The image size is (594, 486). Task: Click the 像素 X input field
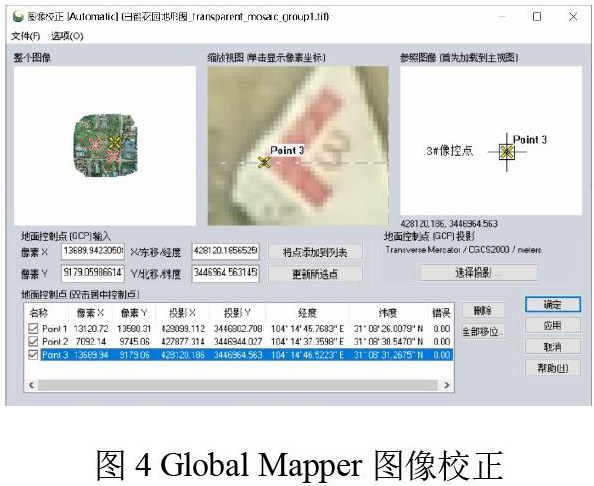tap(93, 252)
